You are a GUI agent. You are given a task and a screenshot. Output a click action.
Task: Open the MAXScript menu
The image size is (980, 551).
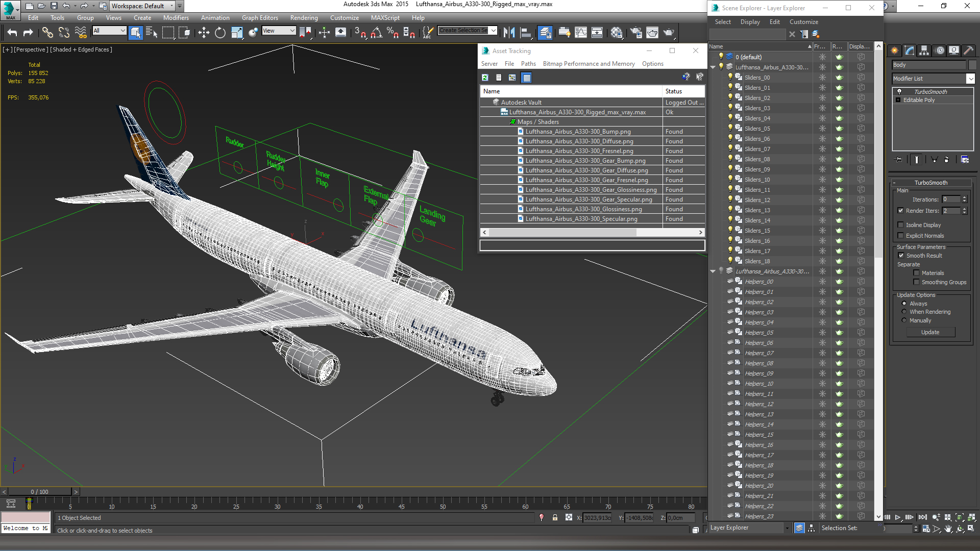[385, 18]
